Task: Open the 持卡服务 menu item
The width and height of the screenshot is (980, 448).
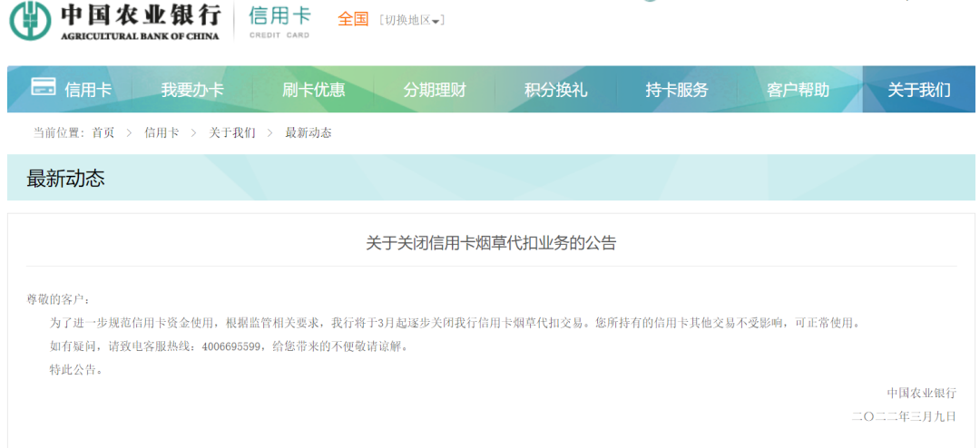Action: [x=677, y=90]
